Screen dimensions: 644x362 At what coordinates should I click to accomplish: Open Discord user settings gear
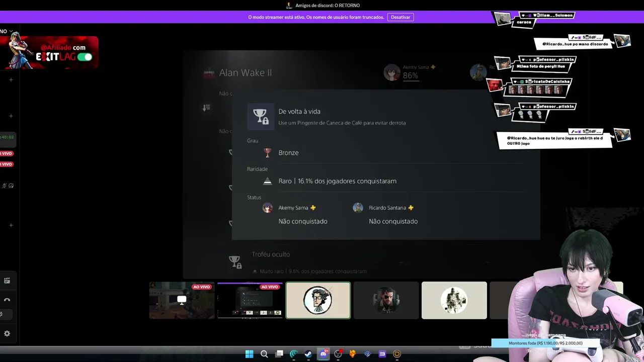pyautogui.click(x=7, y=333)
